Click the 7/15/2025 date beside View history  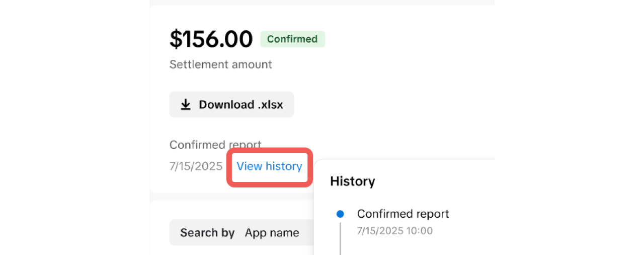click(x=196, y=166)
